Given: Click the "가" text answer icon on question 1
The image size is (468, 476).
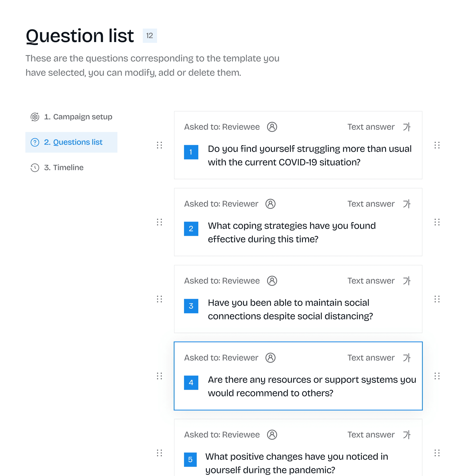Looking at the screenshot, I should click(x=407, y=127).
